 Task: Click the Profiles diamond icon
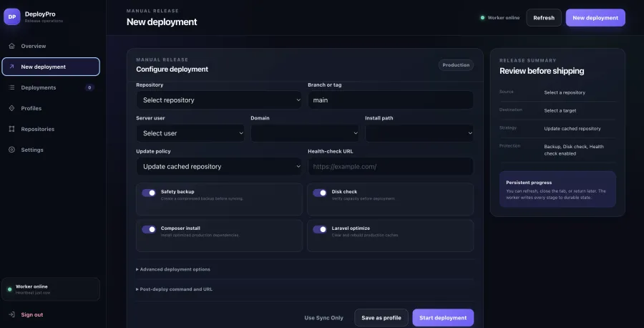[x=11, y=108]
